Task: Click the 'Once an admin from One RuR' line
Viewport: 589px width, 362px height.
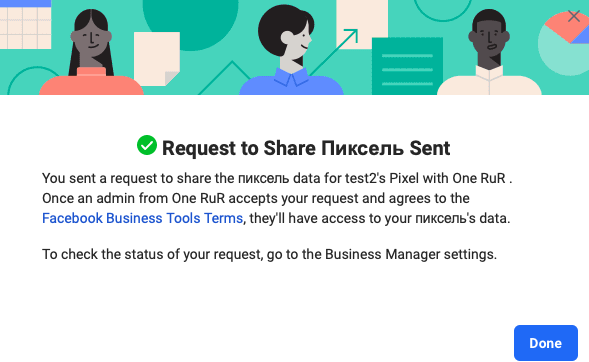Action: (x=256, y=198)
